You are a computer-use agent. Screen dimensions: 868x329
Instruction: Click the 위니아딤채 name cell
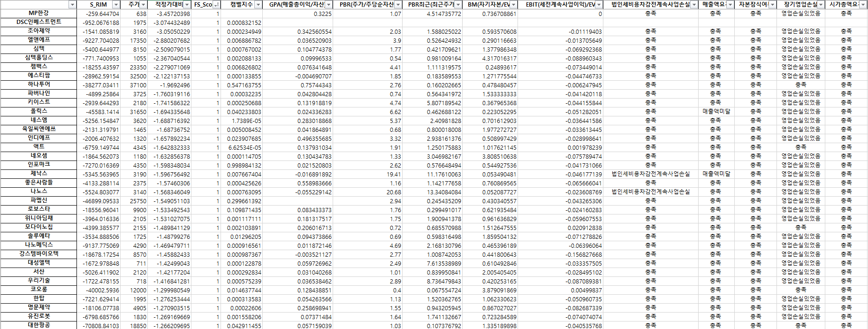click(38, 219)
